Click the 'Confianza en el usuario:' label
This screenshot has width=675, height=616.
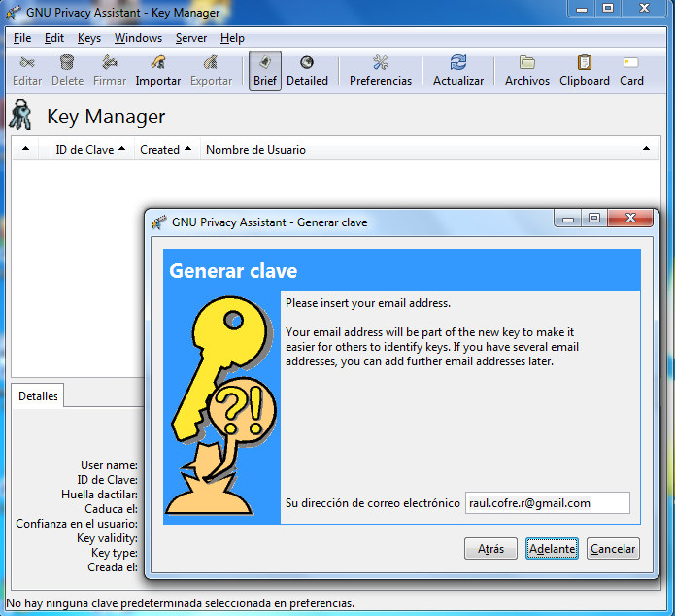tap(77, 524)
